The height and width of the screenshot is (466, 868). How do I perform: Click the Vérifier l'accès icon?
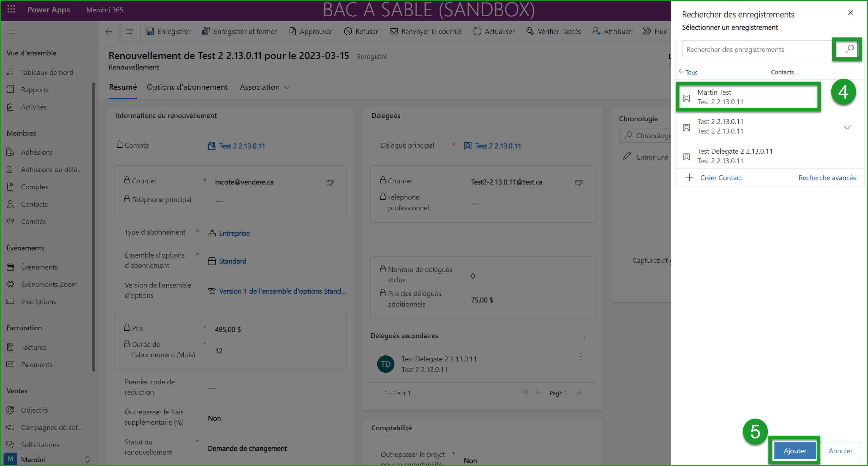coord(530,31)
